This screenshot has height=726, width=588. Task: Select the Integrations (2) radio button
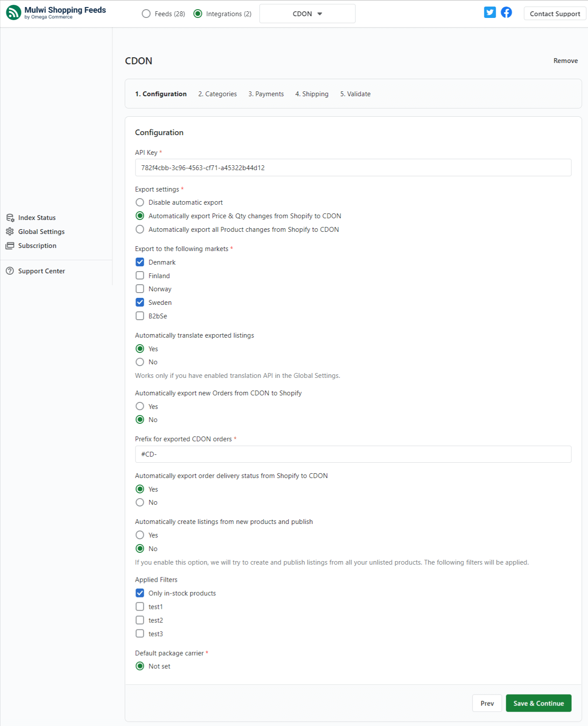tap(198, 14)
